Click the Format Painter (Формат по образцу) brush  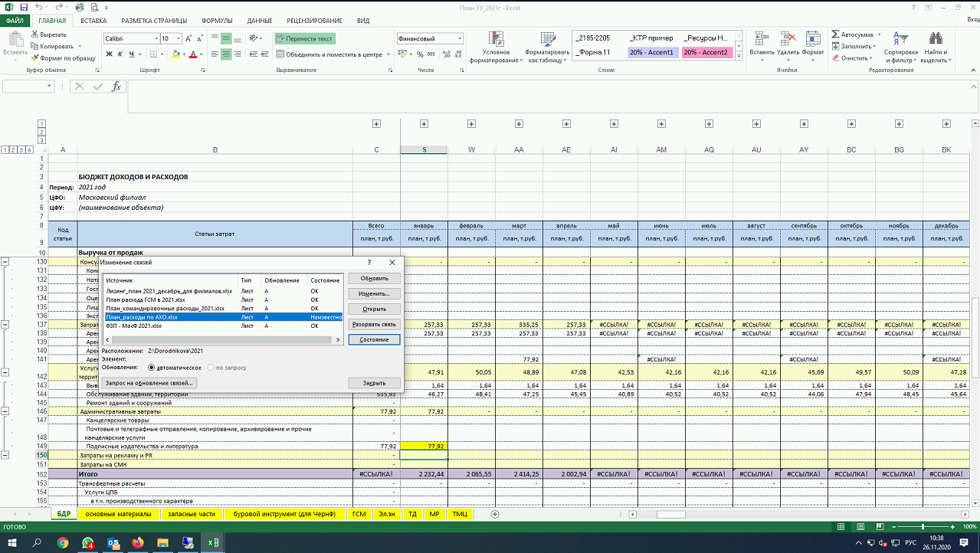pos(35,57)
